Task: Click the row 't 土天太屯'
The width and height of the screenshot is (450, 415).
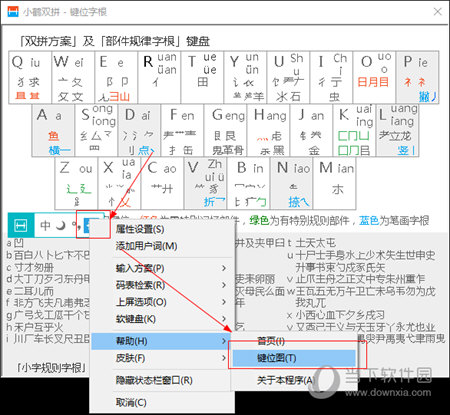Action: point(311,243)
